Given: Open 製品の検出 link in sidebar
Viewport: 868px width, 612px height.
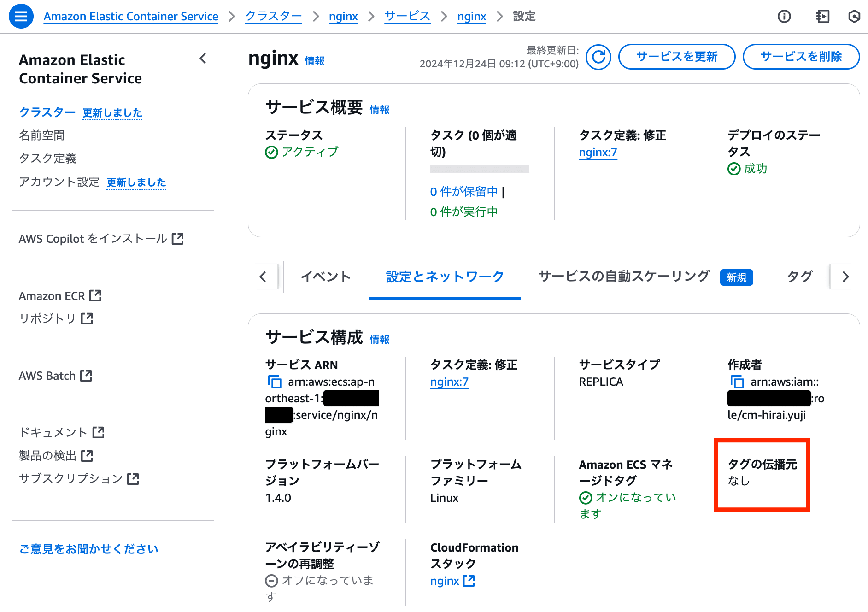Looking at the screenshot, I should pos(48,456).
